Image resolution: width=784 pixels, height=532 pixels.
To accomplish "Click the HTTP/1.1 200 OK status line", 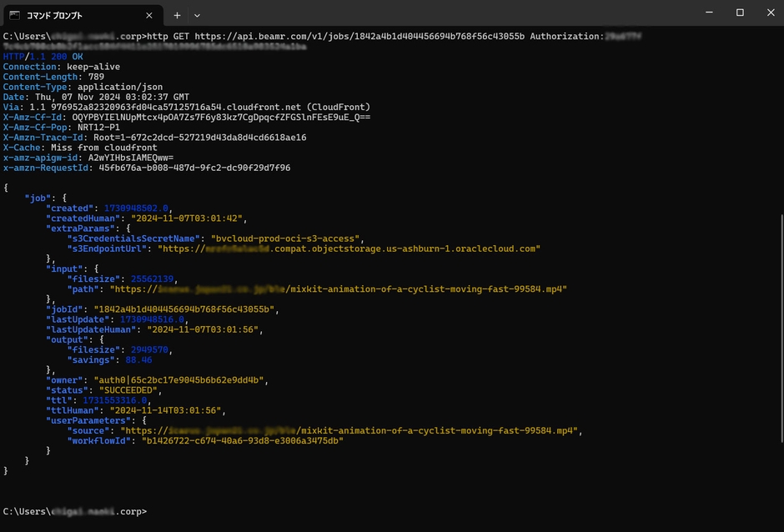I will coord(43,57).
